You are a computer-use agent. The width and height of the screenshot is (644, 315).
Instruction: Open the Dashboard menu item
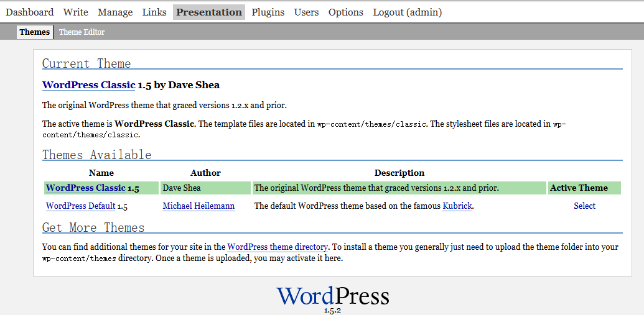tap(30, 12)
